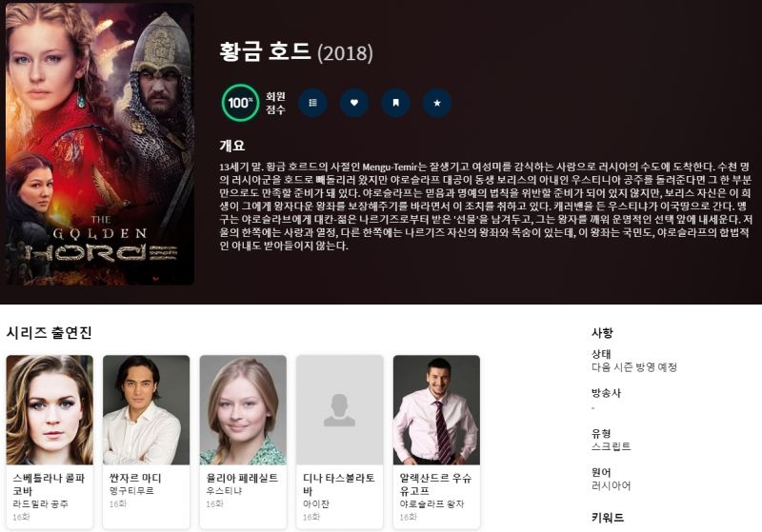762x532 pixels.
Task: Click 디나 타스볼라토바 placeholder avatar
Action: click(x=340, y=409)
